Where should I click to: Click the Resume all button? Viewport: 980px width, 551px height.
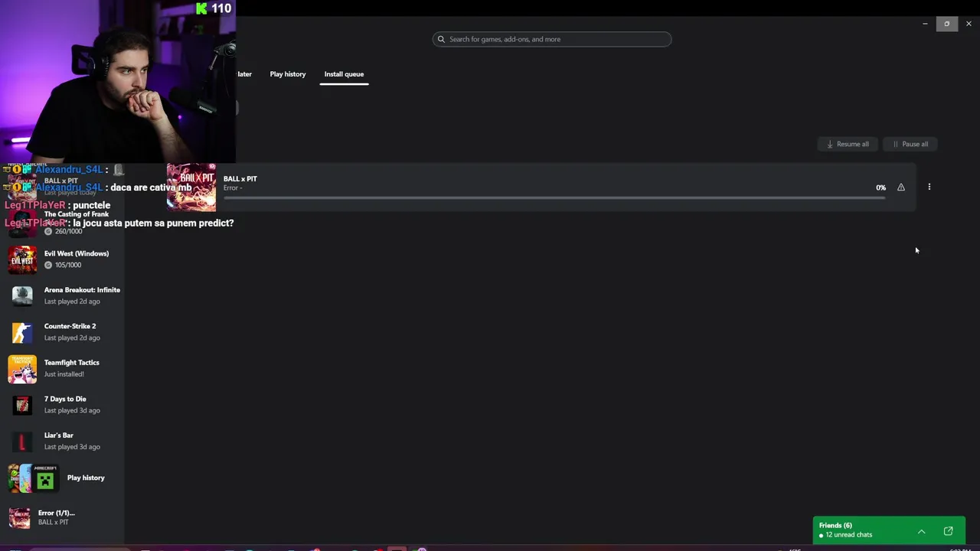click(848, 144)
